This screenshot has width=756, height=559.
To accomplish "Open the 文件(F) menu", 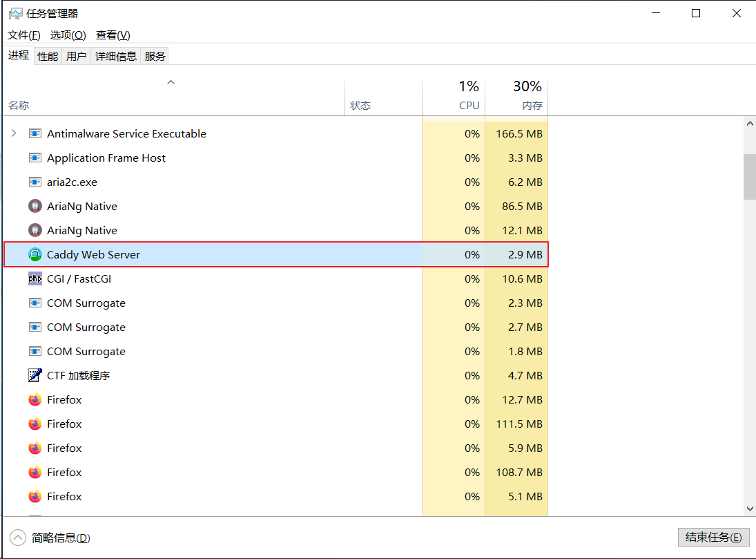I will point(24,35).
